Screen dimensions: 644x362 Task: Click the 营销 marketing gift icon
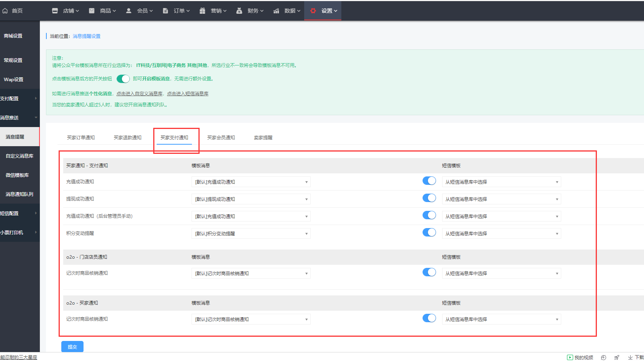(x=202, y=11)
